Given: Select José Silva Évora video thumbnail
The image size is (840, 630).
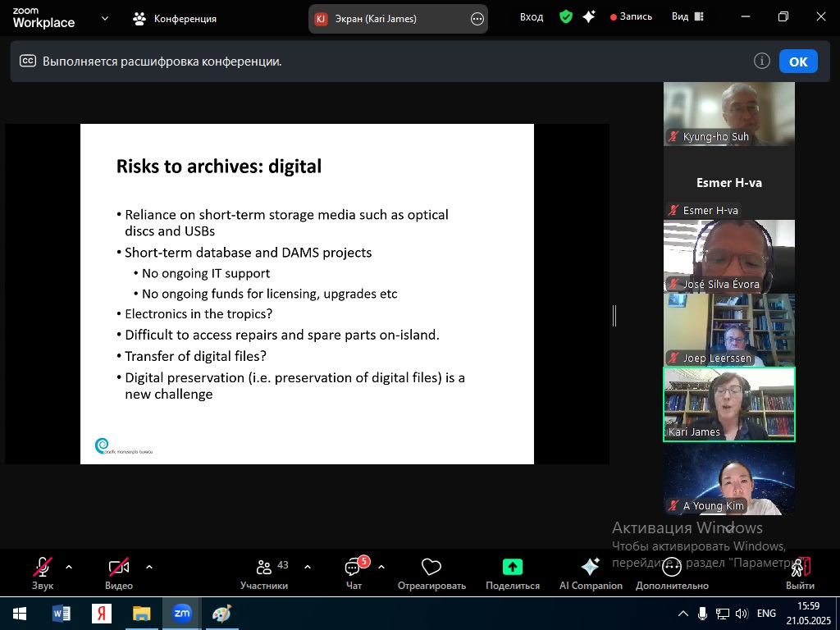Looking at the screenshot, I should click(x=729, y=256).
